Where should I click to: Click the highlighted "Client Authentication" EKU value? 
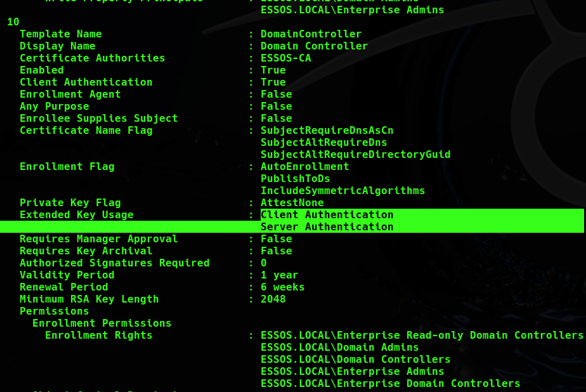click(327, 215)
